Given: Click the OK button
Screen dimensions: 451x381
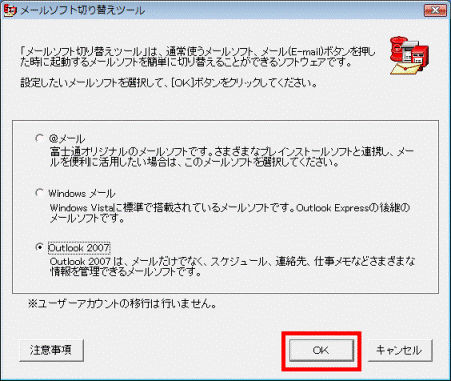Looking at the screenshot, I should [321, 350].
